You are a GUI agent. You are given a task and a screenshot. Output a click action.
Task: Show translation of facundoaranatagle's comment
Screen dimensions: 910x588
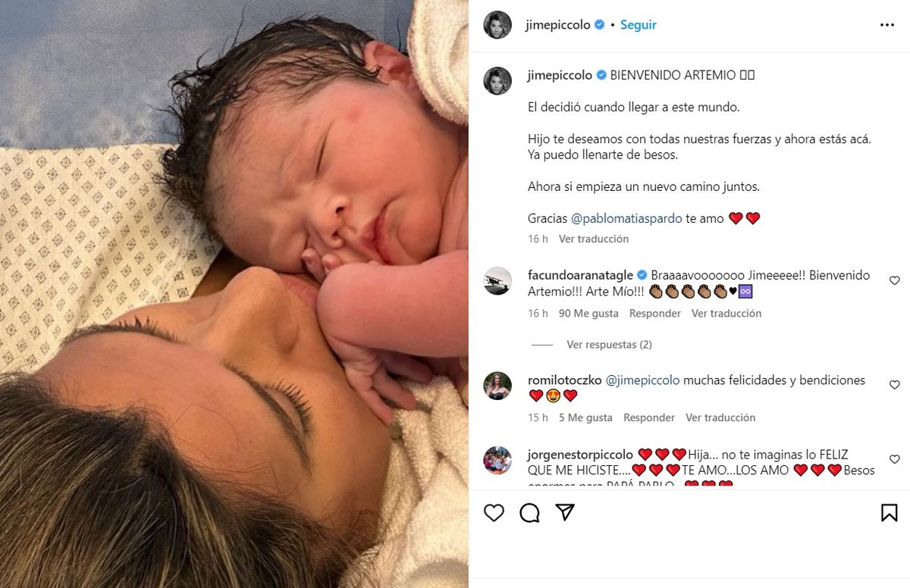[726, 313]
